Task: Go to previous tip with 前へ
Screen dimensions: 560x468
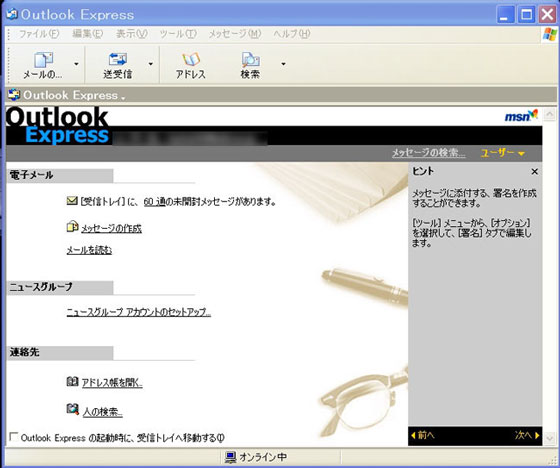Action: pyautogui.click(x=423, y=435)
